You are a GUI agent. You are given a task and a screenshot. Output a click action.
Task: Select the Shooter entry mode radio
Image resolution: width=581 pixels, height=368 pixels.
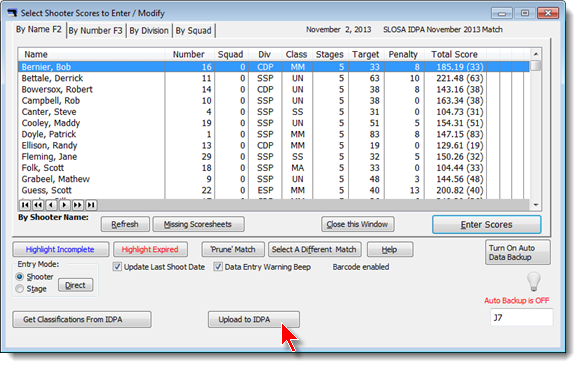click(20, 277)
